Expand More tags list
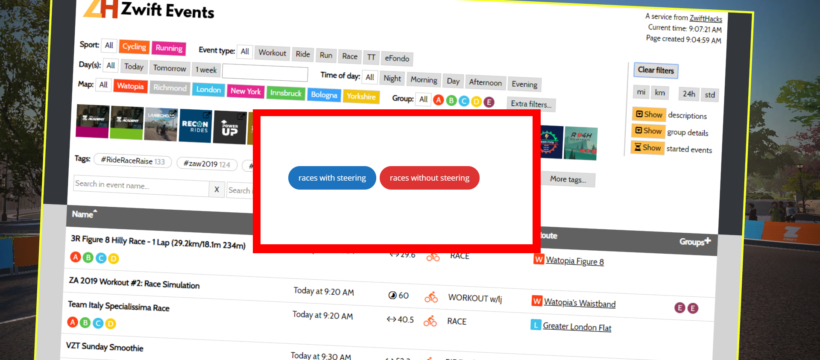This screenshot has height=360, width=820. coord(568,179)
